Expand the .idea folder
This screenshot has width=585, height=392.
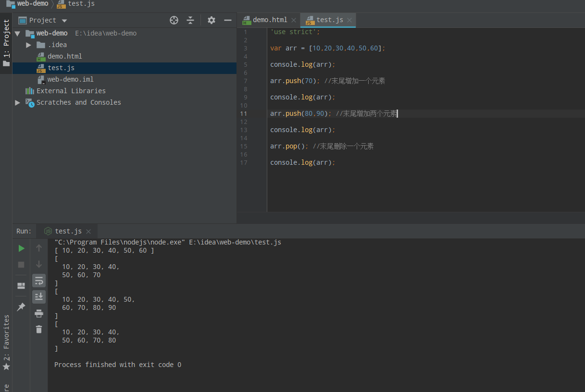(x=28, y=45)
